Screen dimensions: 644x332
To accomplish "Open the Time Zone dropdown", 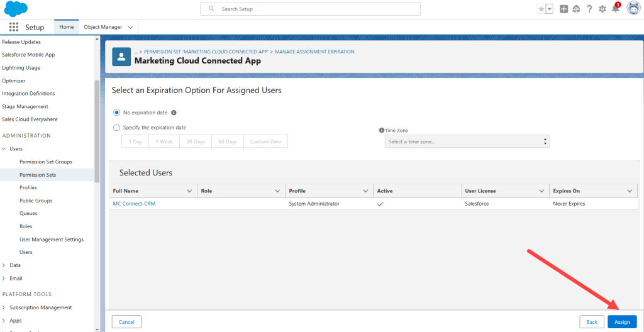I will coord(467,141).
